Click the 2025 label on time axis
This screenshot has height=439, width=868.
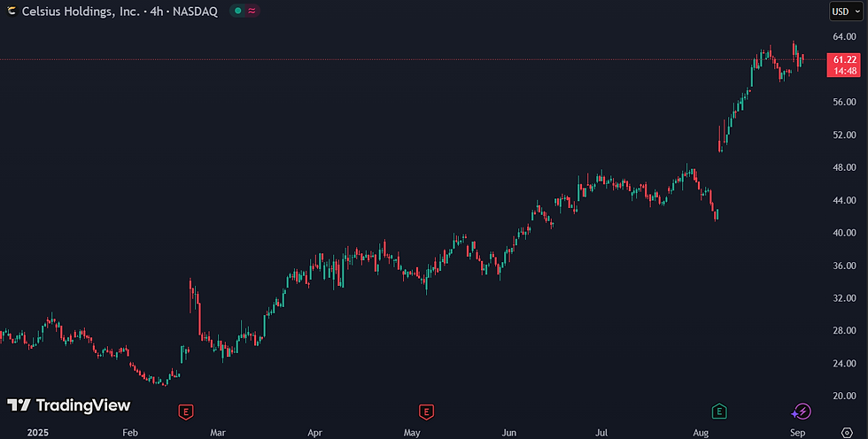point(38,433)
